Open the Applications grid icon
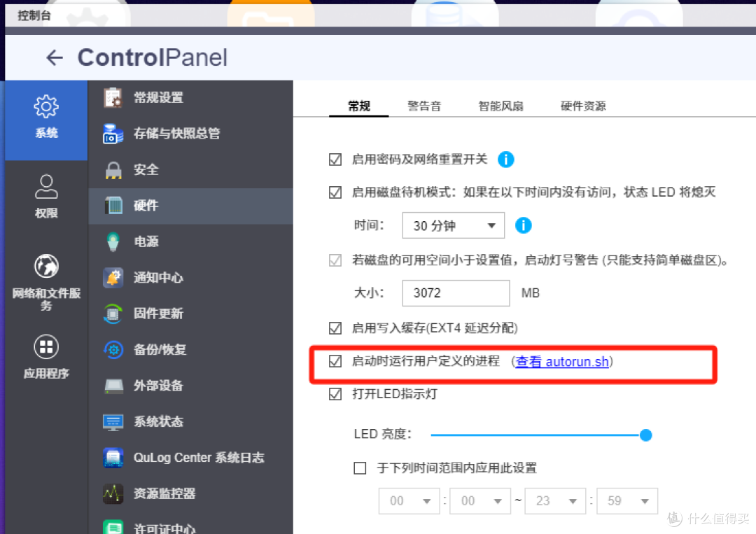This screenshot has width=756, height=534. (x=46, y=346)
